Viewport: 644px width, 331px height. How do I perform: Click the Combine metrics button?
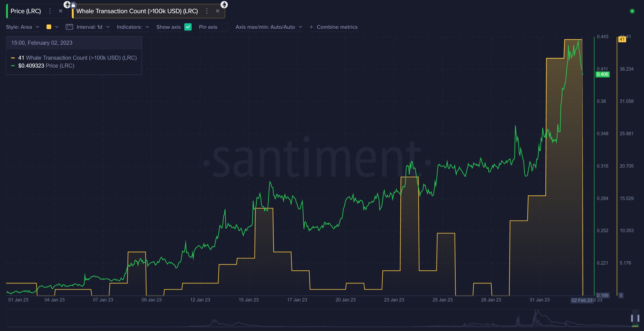337,27
